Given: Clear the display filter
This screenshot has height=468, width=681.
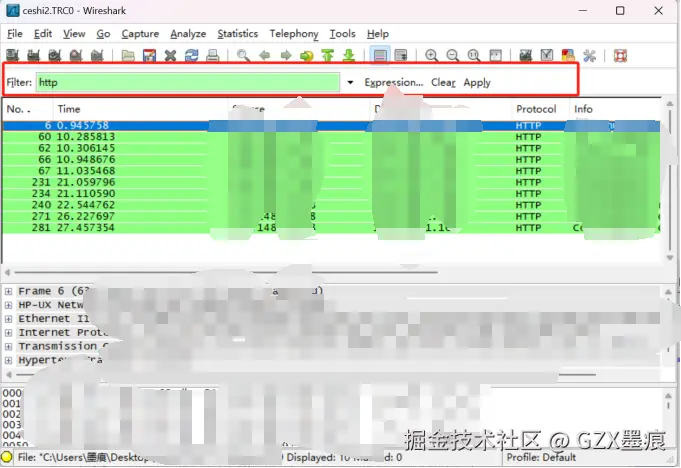Looking at the screenshot, I should point(443,82).
